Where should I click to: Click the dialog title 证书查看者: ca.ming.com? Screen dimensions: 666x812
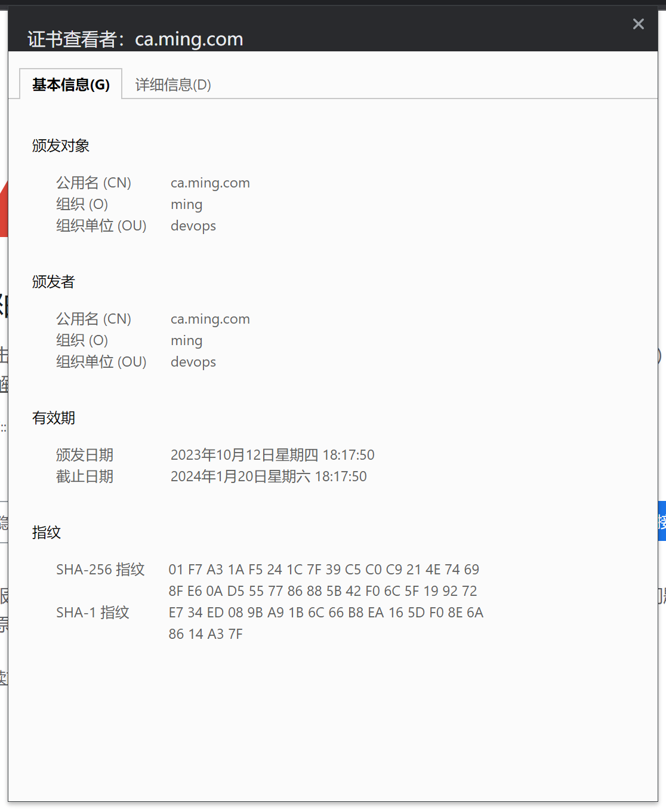[x=135, y=39]
